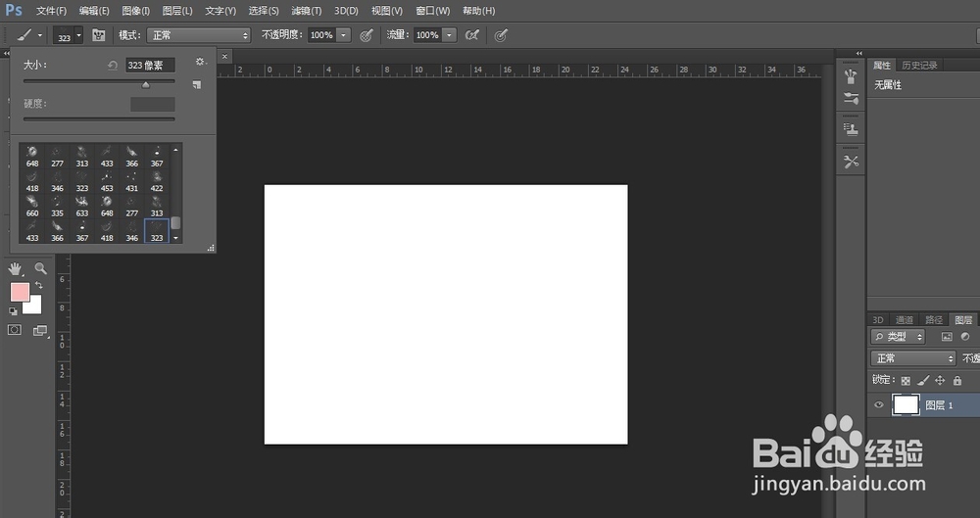Open 视图(V) menu
Viewport: 980px width, 518px height.
[387, 11]
